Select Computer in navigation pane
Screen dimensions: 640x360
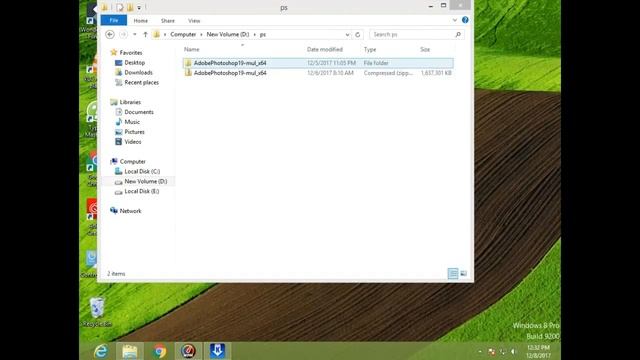(132, 162)
